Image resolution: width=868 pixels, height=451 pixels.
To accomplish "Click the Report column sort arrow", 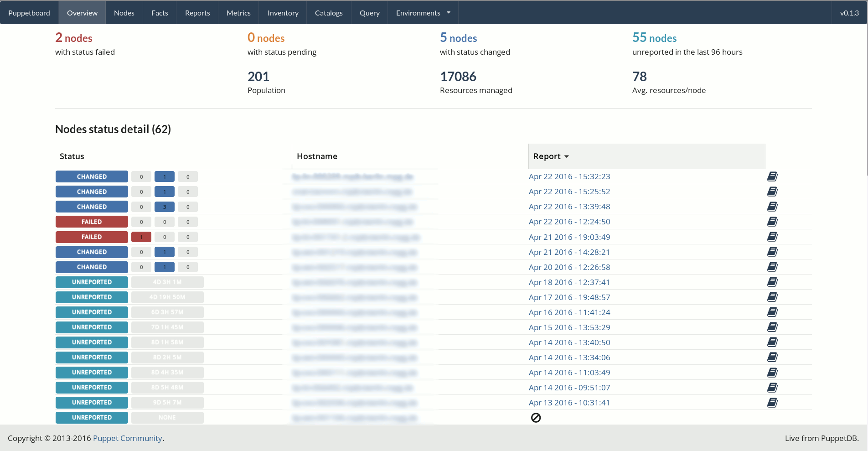I will point(567,156).
